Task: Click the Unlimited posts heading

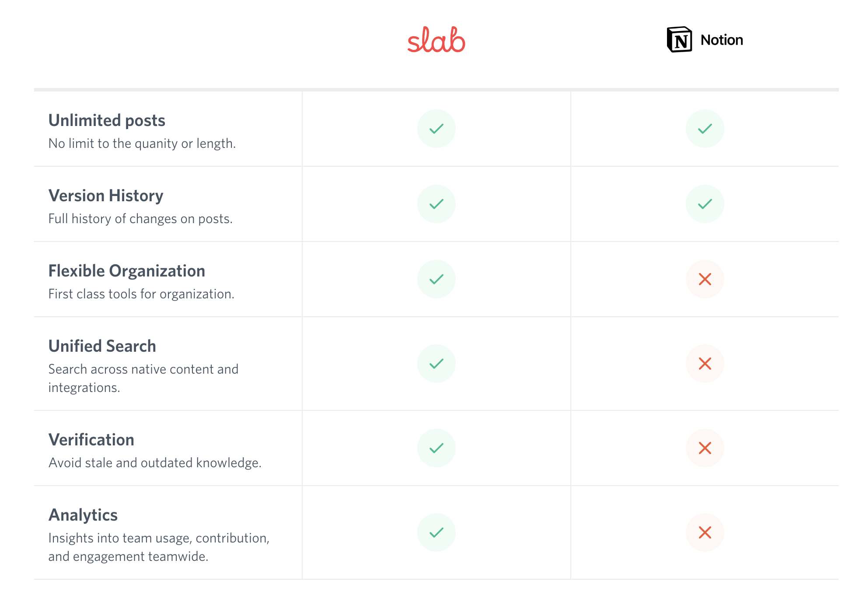Action: coord(107,120)
